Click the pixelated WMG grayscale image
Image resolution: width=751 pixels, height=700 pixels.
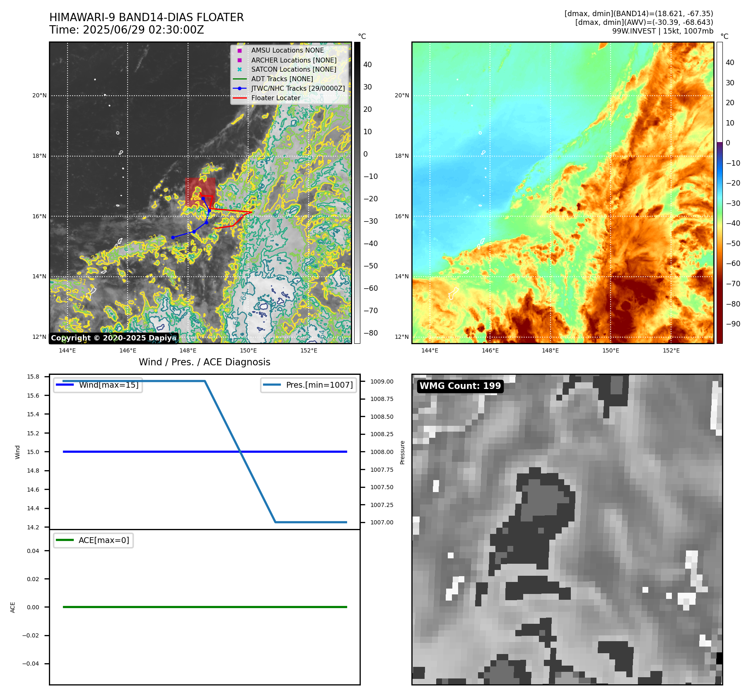(x=567, y=529)
